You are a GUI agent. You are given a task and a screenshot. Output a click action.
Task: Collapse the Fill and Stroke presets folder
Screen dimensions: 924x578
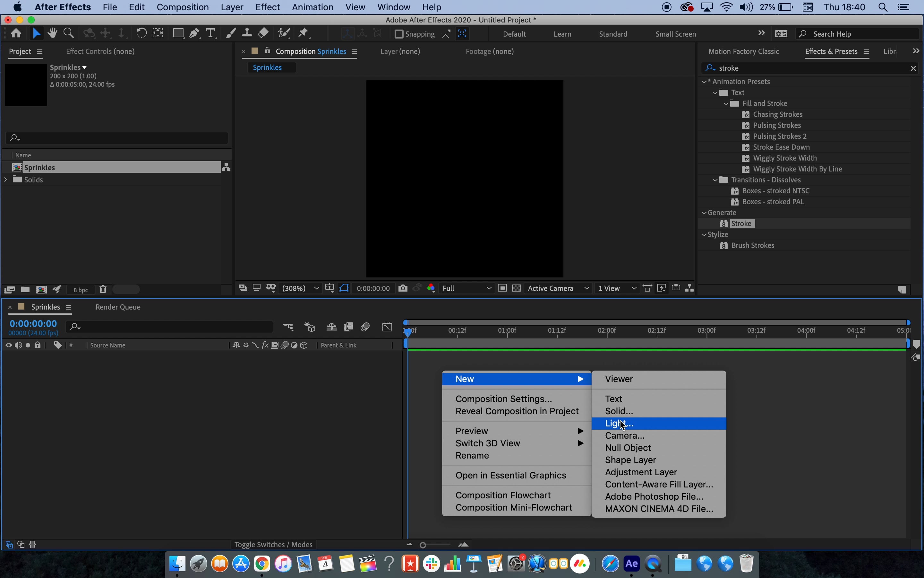coord(726,104)
